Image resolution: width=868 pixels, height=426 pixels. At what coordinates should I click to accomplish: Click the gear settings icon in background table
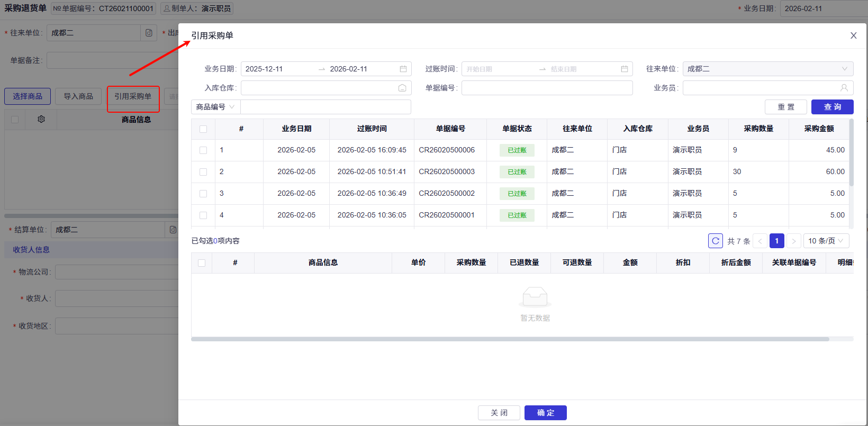point(41,120)
